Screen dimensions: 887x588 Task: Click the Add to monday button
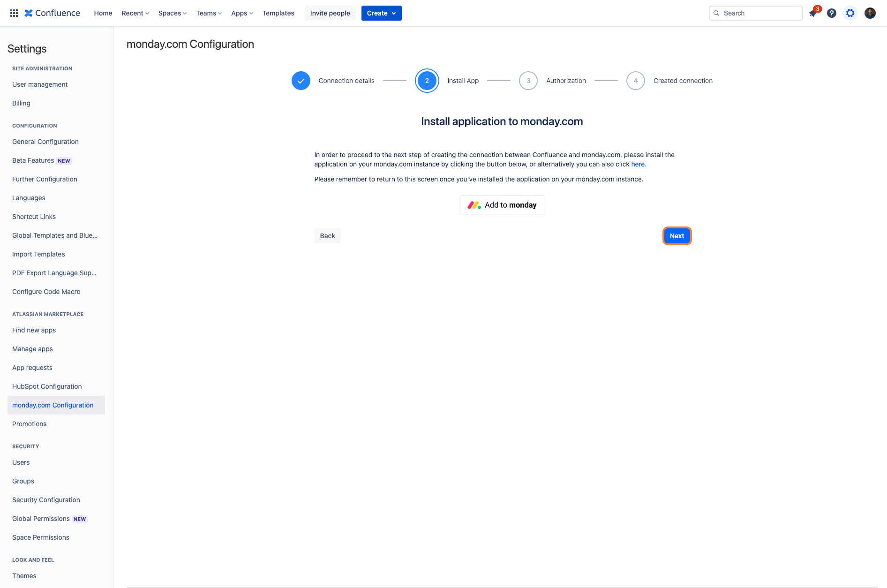(x=502, y=205)
